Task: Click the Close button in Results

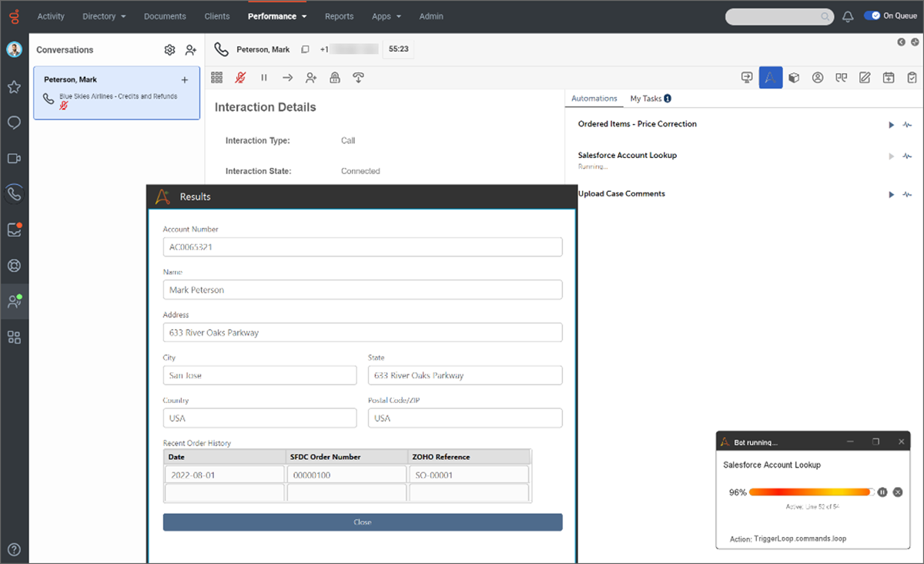Action: pos(363,522)
